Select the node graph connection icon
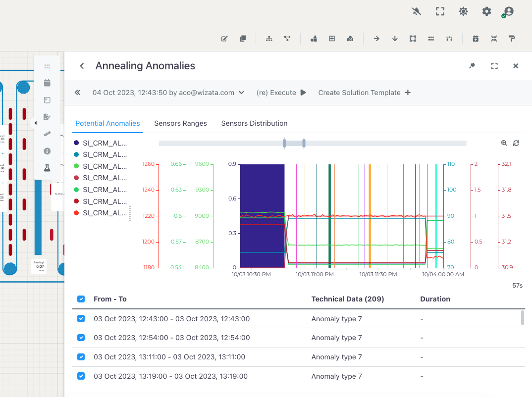This screenshot has height=397, width=532. 287,39
